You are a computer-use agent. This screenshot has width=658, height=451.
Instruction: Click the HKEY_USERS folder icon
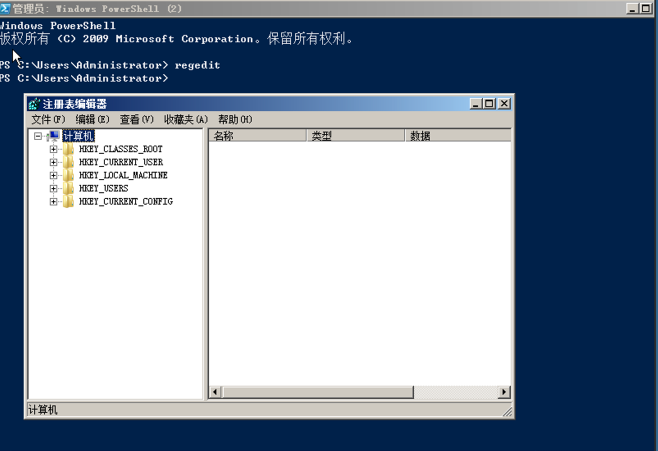pos(68,188)
